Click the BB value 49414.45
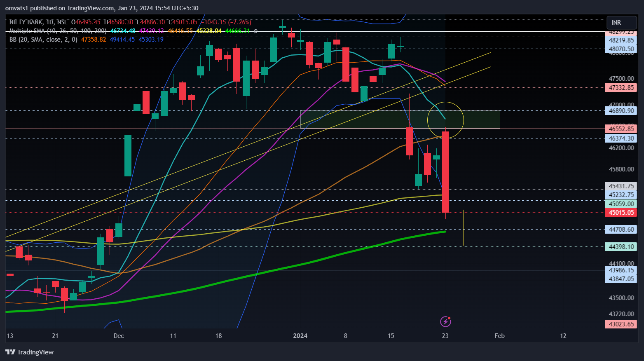The height and width of the screenshot is (361, 644). click(x=122, y=40)
